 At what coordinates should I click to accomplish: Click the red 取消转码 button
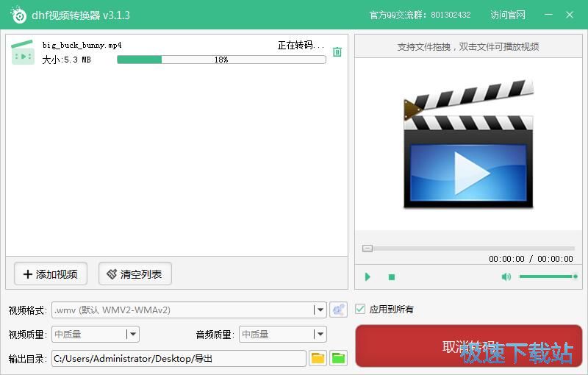(x=469, y=346)
